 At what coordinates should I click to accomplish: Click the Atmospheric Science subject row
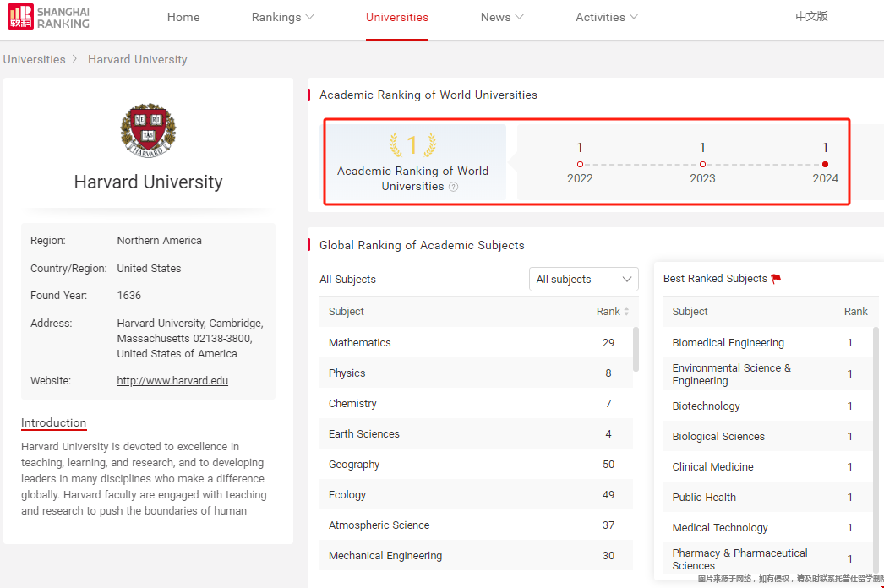(x=476, y=525)
